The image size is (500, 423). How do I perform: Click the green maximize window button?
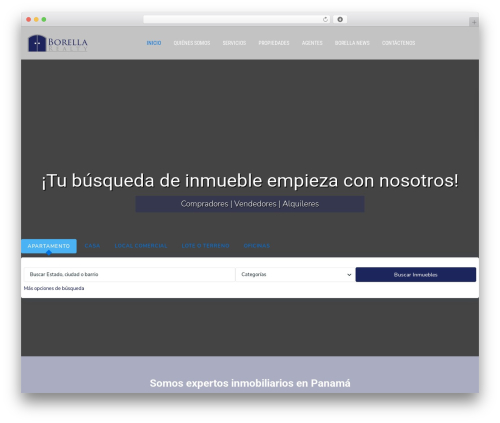pyautogui.click(x=44, y=19)
